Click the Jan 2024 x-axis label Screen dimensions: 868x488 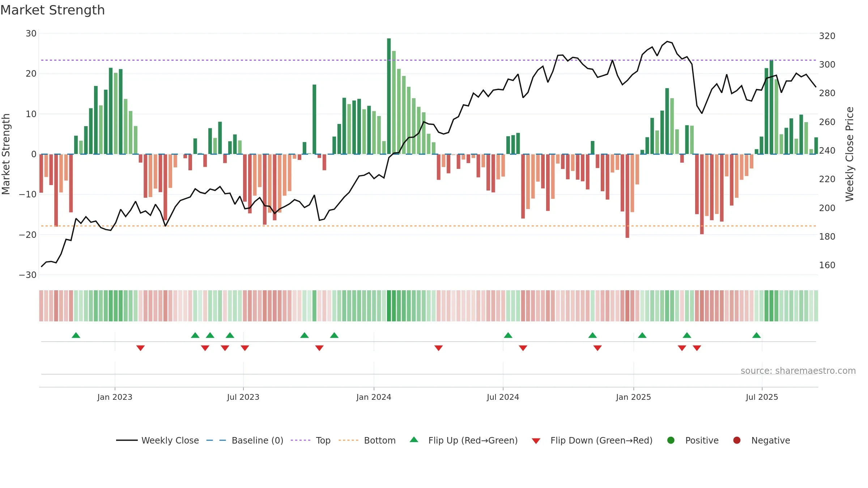point(374,397)
